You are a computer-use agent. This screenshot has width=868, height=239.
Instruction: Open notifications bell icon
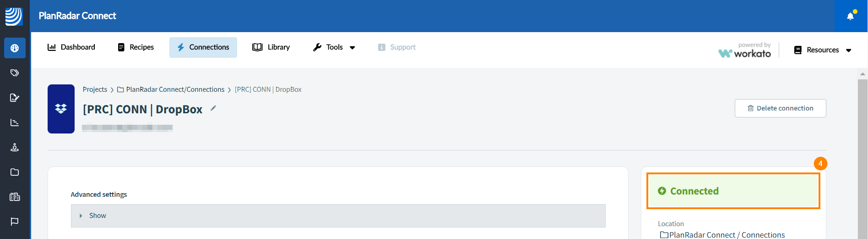point(851,16)
